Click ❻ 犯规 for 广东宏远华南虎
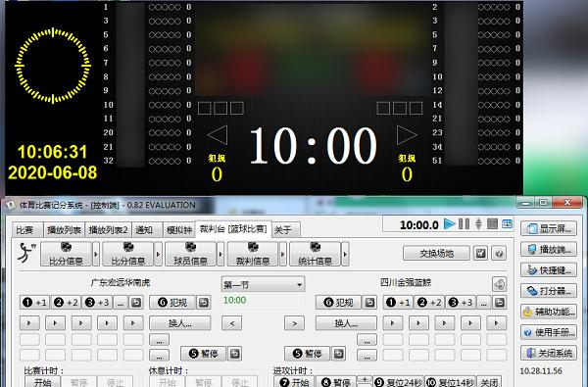Screen dimensions: 588x387 (172, 302)
